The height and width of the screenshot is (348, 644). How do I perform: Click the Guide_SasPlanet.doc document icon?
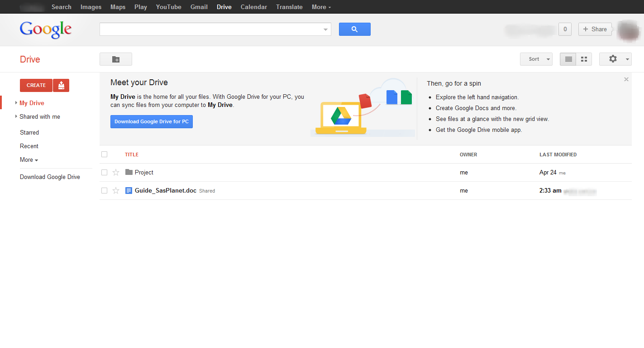coord(129,191)
